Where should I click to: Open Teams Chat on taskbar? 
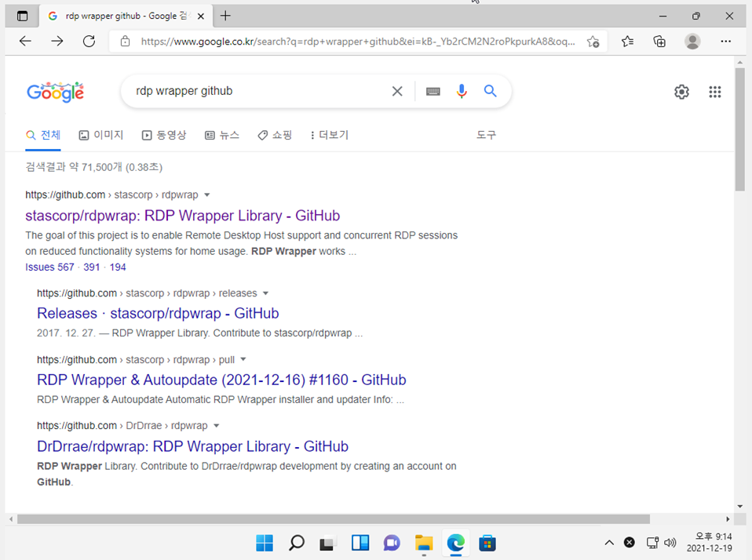[392, 543]
